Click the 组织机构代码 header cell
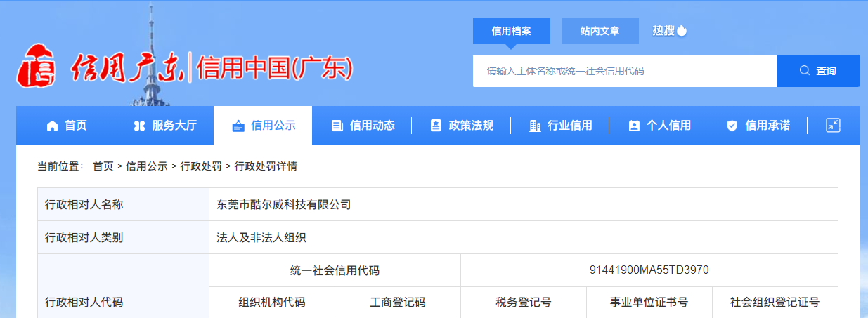This screenshot has width=868, height=318. pyautogui.click(x=272, y=303)
